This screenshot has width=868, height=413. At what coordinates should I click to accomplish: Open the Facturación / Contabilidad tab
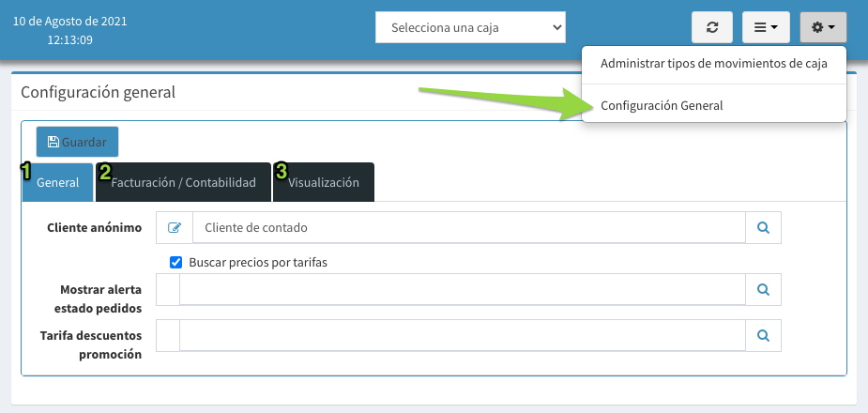[183, 182]
